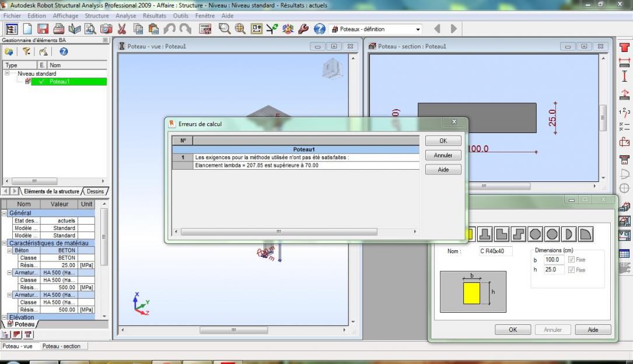Image resolution: width=633 pixels, height=364 pixels.
Task: Open the Poteaux - définition layout dropdown
Action: tap(418, 29)
